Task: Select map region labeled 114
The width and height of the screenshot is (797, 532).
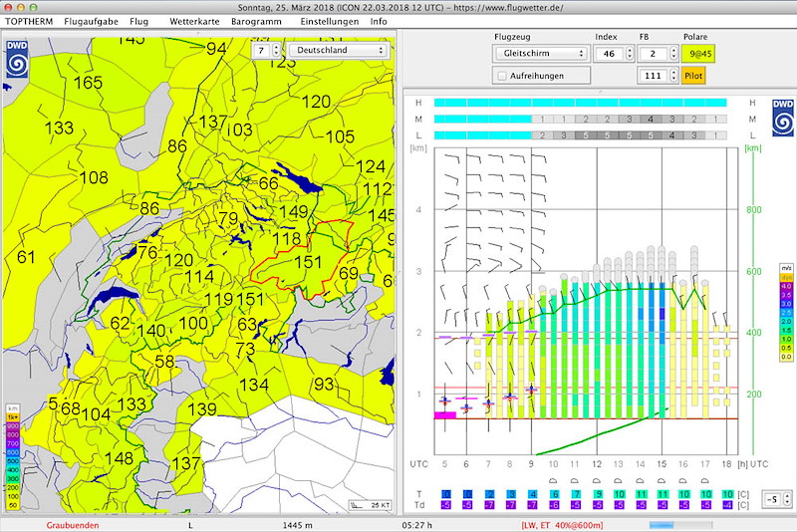Action: (x=200, y=276)
